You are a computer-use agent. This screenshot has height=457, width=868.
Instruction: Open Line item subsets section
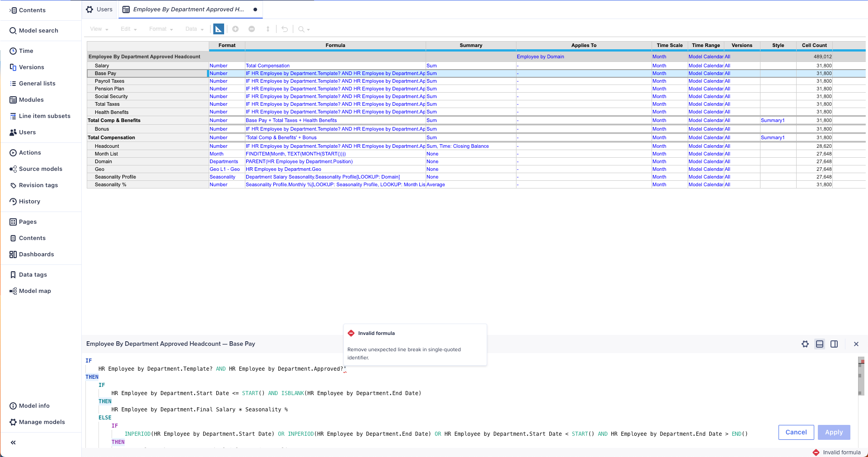(x=45, y=116)
